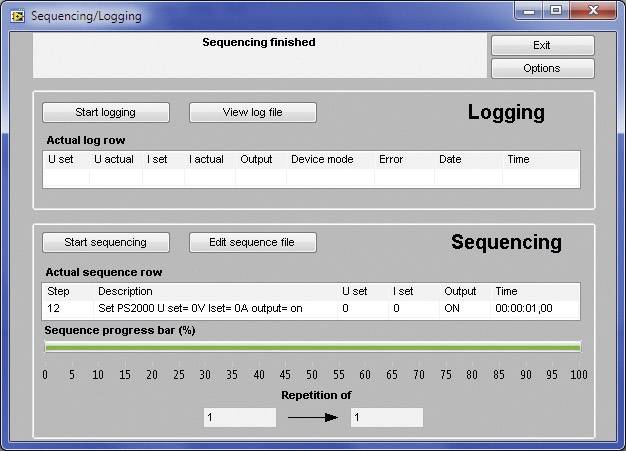Close the Sequencing/Logging window
Viewport: 626px width, 451px height.
[x=593, y=11]
